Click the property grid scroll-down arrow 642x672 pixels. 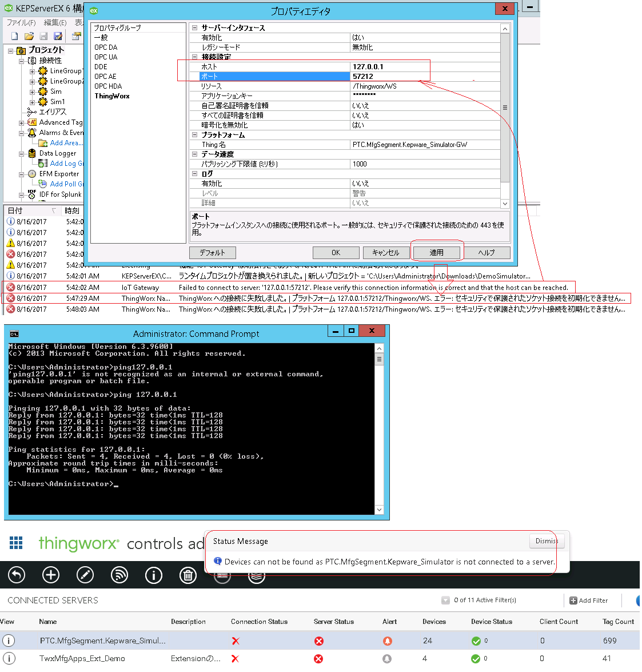point(505,204)
